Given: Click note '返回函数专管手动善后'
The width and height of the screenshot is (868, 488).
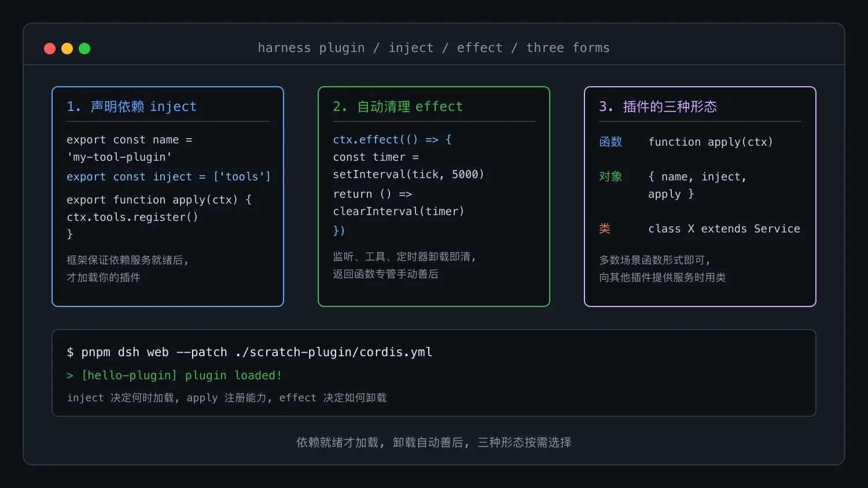Looking at the screenshot, I should click(x=385, y=274).
